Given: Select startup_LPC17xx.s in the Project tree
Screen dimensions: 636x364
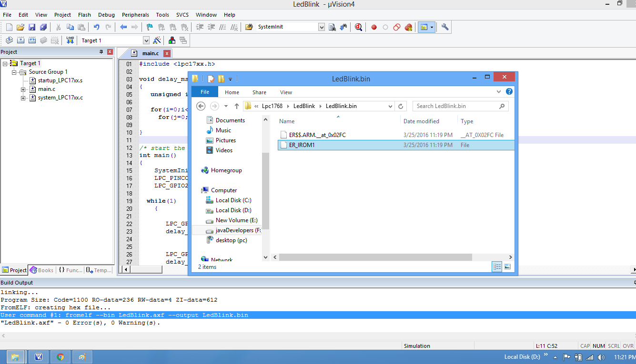Looking at the screenshot, I should pos(60,80).
